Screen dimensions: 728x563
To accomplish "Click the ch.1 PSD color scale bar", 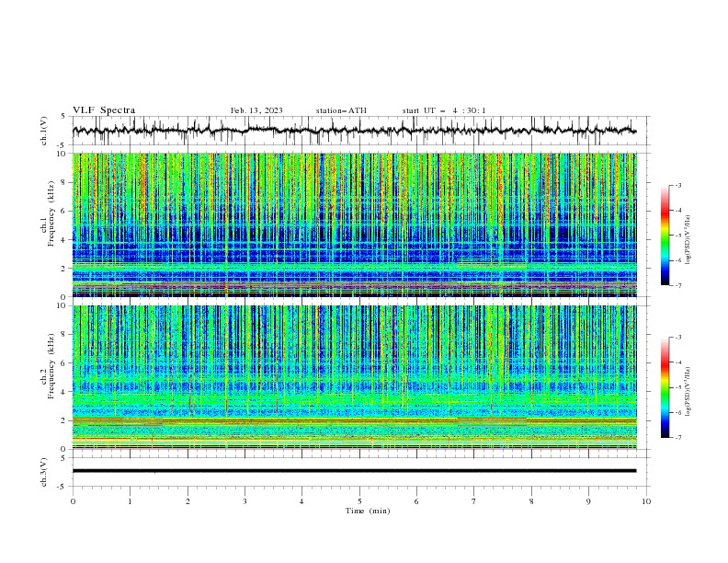I will point(665,236).
